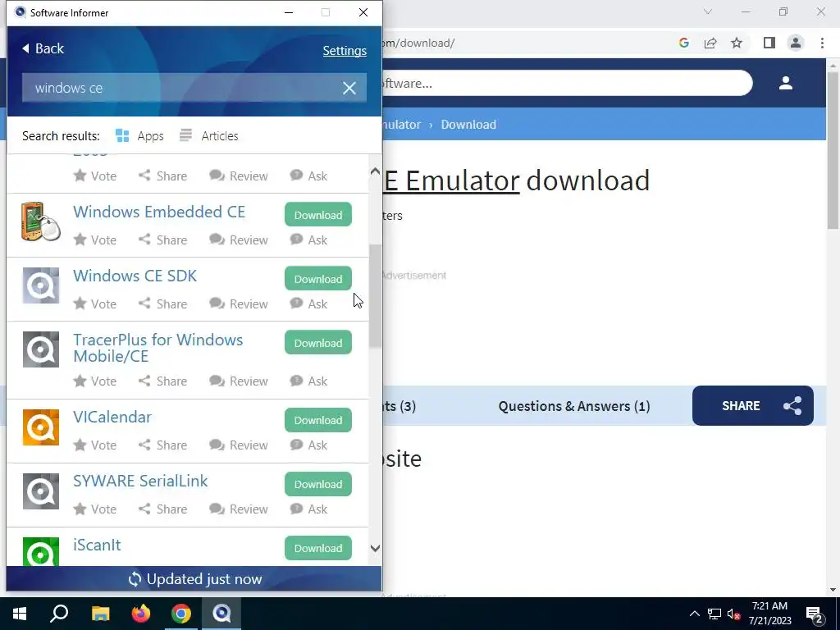Screen dimensions: 840x630
Task: Click the Windows CE SDK app icon
Action: [41, 285]
